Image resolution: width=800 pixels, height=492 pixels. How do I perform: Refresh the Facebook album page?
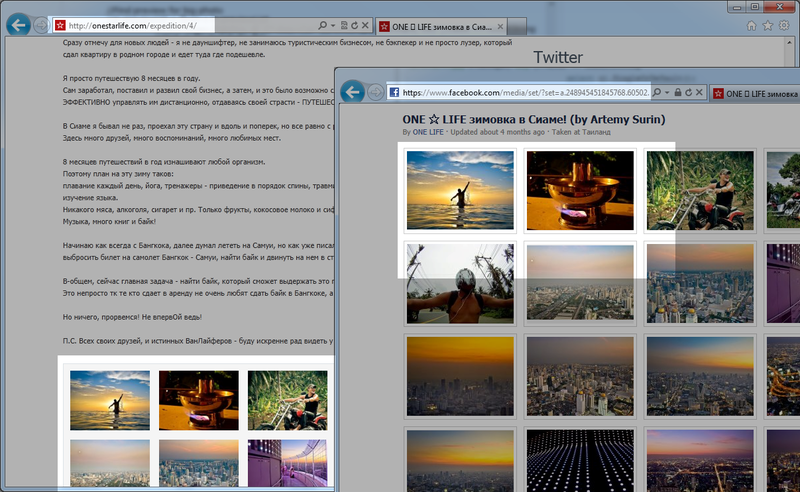tap(688, 92)
